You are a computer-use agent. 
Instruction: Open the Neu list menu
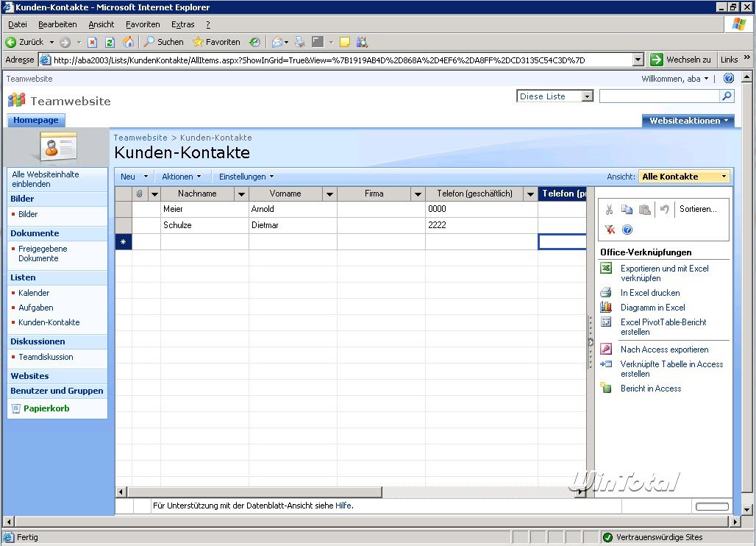(x=134, y=177)
